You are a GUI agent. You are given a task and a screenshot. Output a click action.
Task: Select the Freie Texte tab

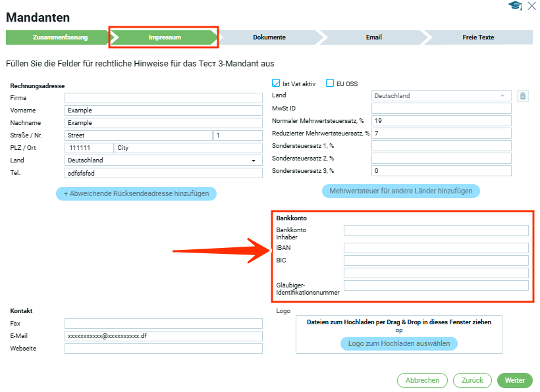click(478, 37)
